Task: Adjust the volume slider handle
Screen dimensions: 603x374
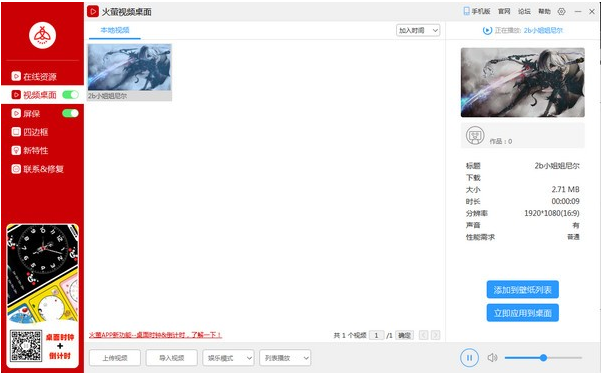Action: 543,358
